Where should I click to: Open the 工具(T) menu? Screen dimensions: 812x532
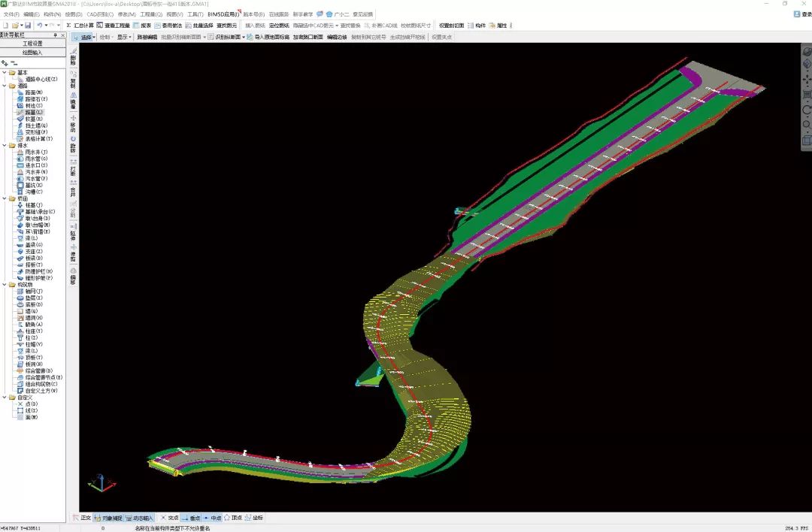195,14
